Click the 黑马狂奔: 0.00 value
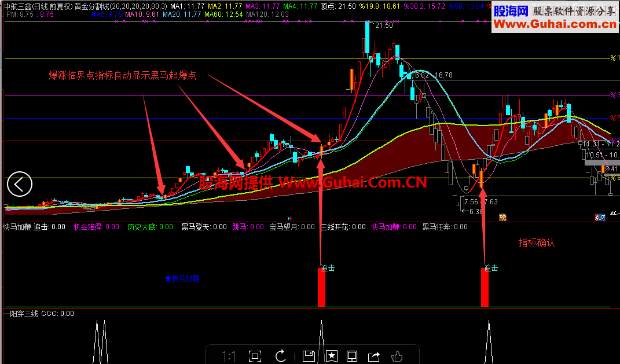The width and height of the screenshot is (620, 364). pyautogui.click(x=445, y=227)
